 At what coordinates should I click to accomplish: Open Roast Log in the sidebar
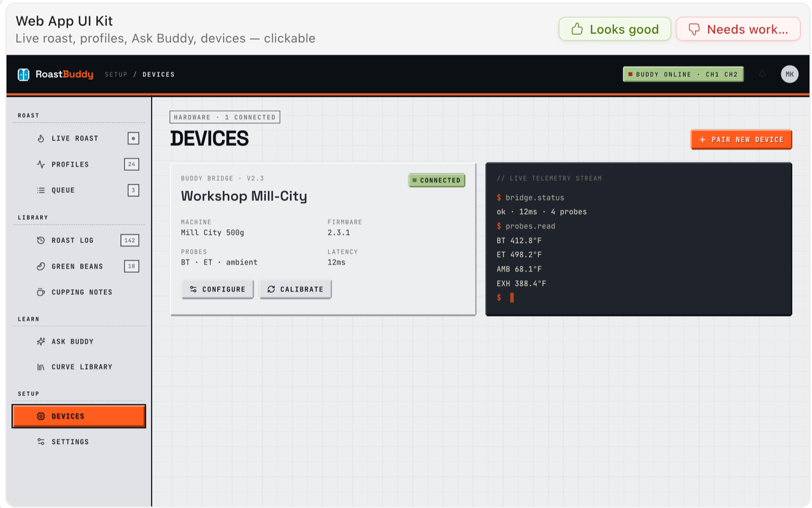point(79,240)
